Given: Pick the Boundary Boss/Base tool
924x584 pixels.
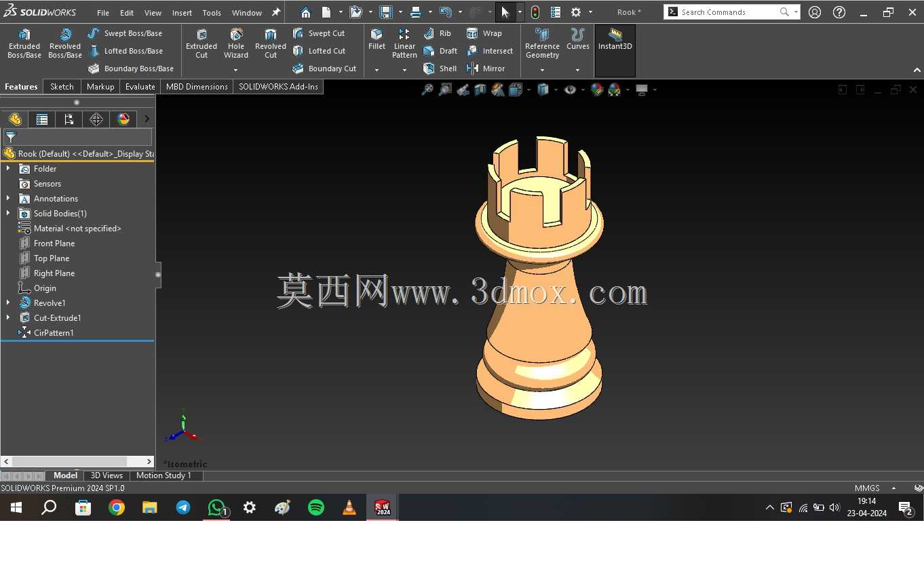Looking at the screenshot, I should click(130, 69).
